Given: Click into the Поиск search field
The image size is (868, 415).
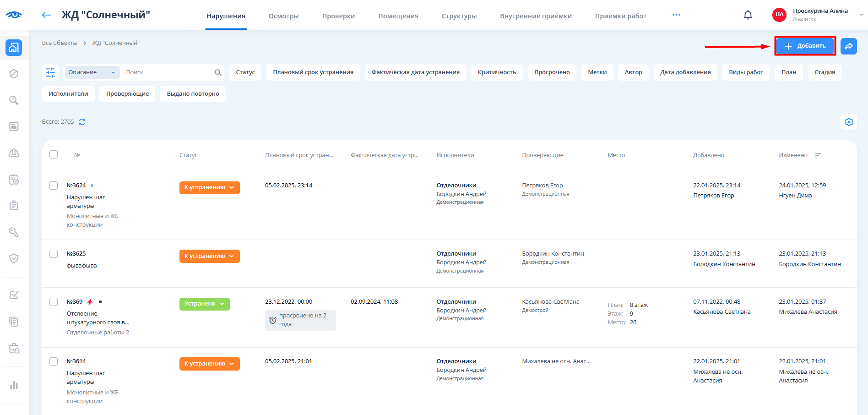Looking at the screenshot, I should click(167, 72).
